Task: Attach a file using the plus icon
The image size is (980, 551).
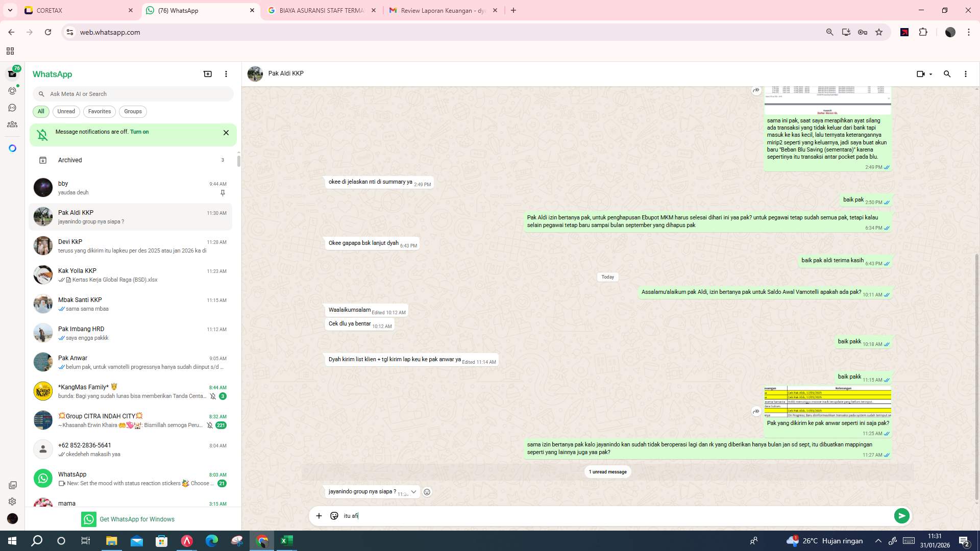Action: pos(319,516)
